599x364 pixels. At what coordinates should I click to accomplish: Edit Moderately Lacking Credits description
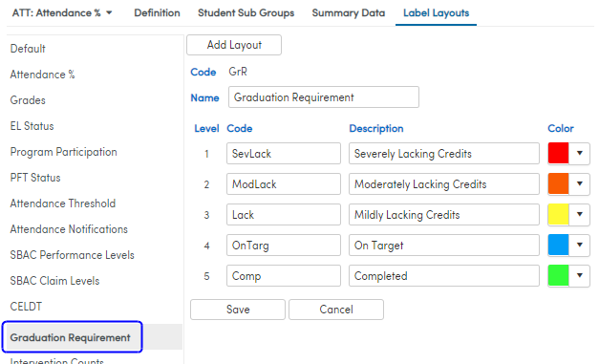tap(444, 184)
